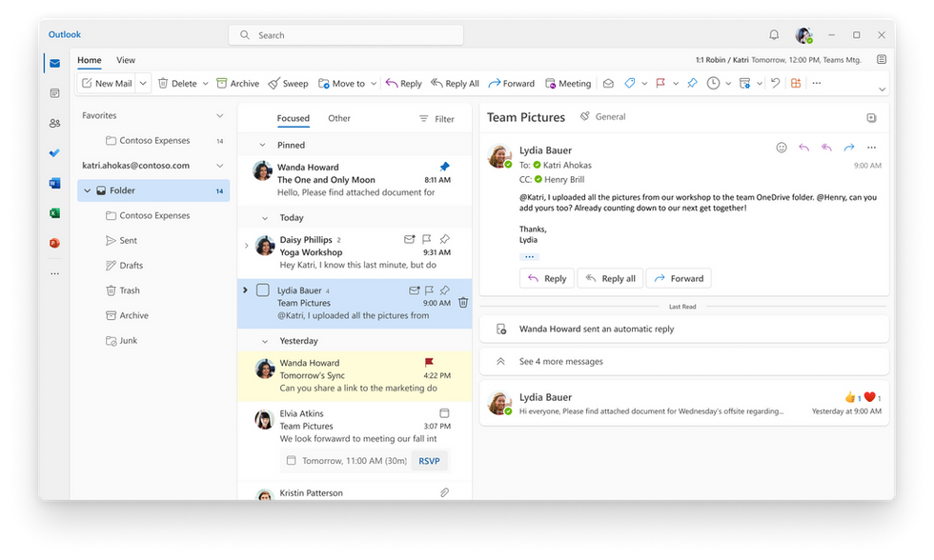Click the Archive toolbar button
The image size is (934, 560).
tap(237, 83)
